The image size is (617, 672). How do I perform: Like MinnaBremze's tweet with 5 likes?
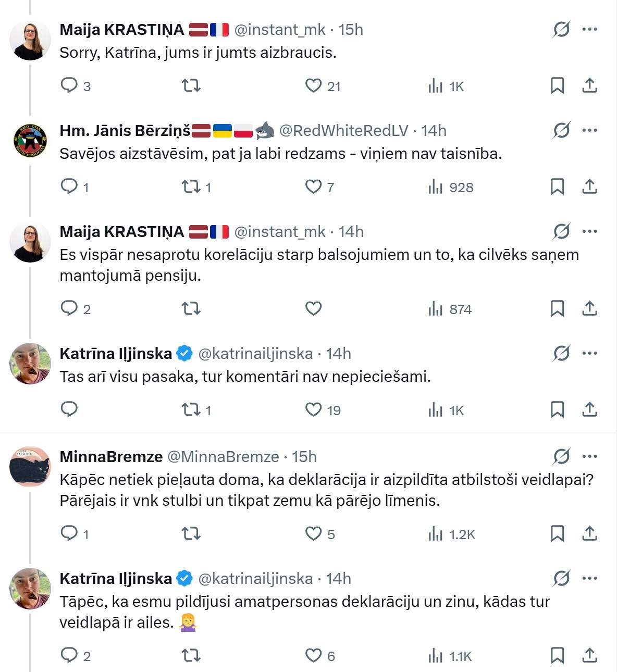tap(313, 533)
